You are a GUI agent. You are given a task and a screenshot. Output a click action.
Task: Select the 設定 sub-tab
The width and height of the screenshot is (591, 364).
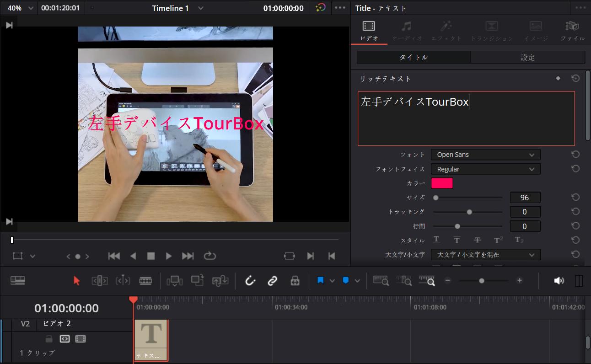point(528,57)
